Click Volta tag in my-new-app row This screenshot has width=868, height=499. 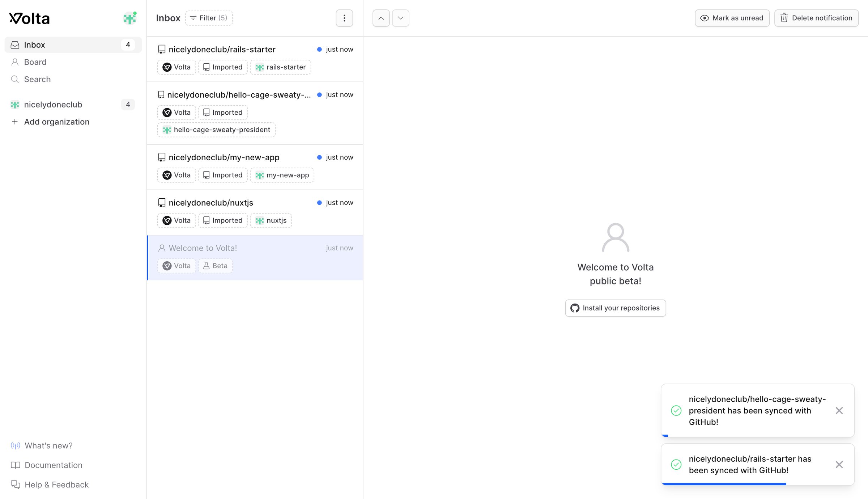point(176,175)
